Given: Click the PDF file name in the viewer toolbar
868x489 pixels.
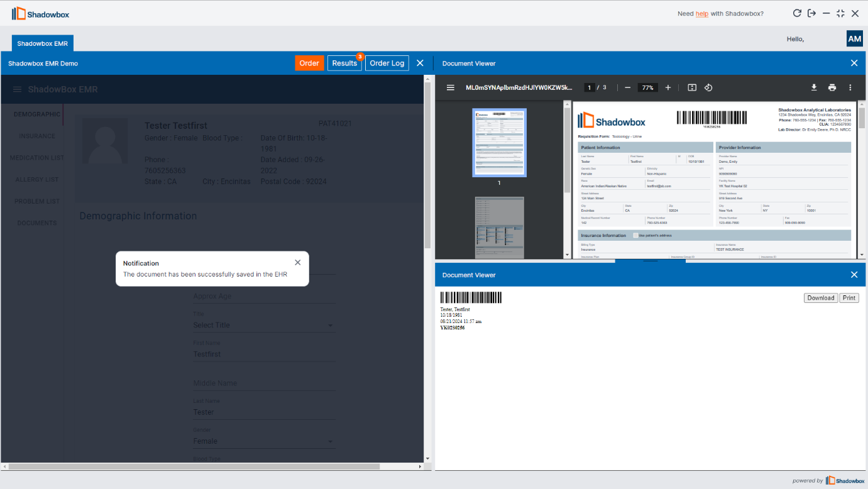Looking at the screenshot, I should [x=519, y=87].
